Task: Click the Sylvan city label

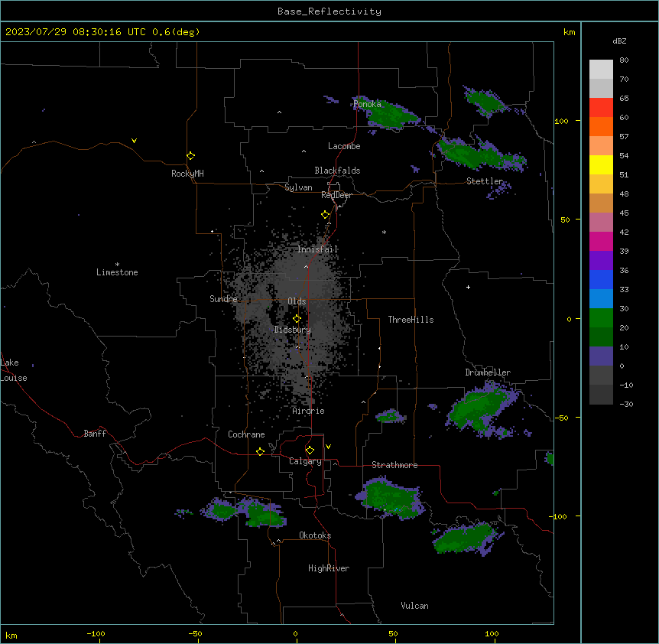Action: coord(298,187)
